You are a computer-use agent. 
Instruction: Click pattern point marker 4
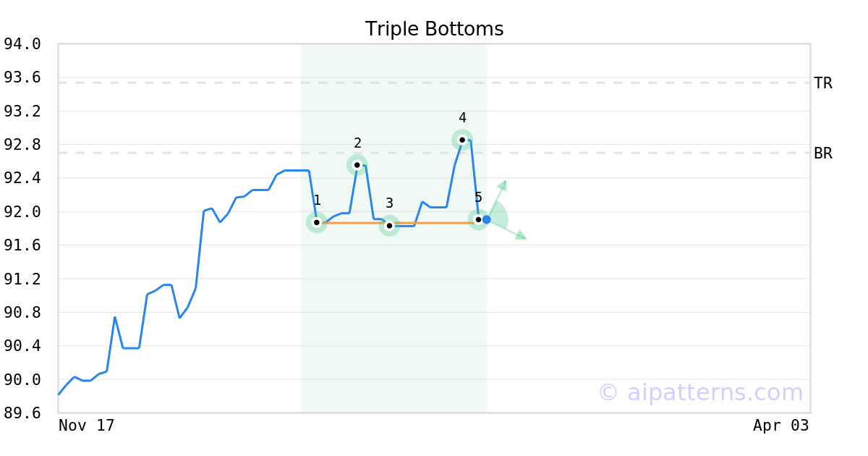point(462,140)
